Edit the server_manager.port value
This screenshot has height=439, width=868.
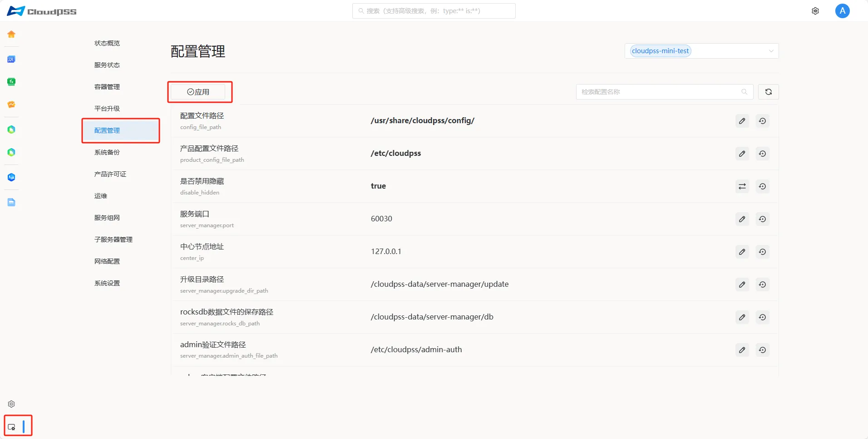[742, 219]
